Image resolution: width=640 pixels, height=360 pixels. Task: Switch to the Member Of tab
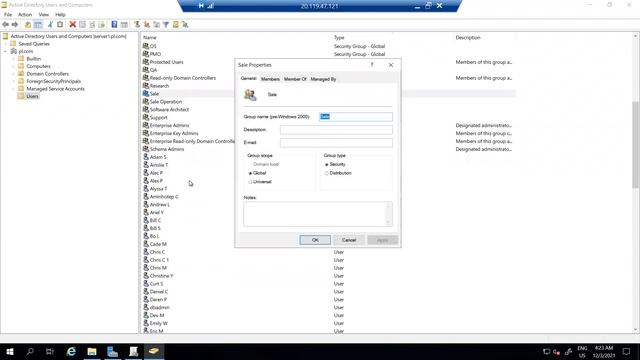pos(295,79)
